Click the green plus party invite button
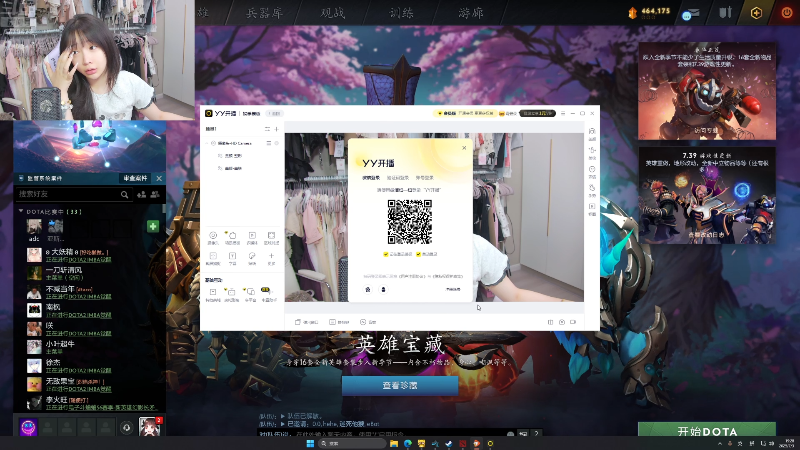This screenshot has width=800, height=450. [153, 227]
